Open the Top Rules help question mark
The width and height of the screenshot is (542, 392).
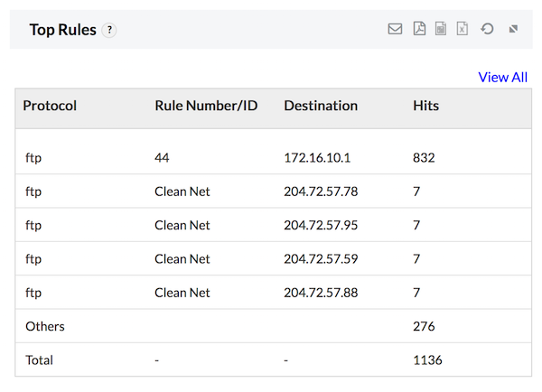pyautogui.click(x=109, y=30)
